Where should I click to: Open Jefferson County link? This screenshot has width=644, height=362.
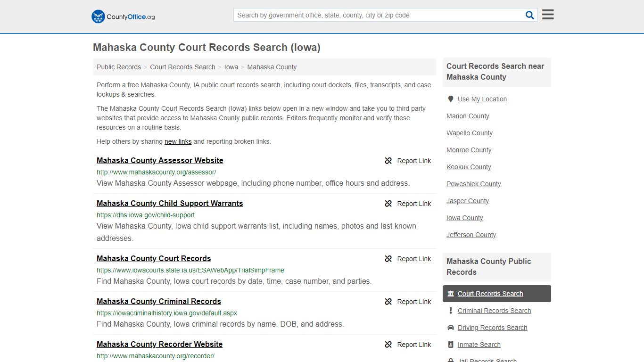click(x=471, y=235)
